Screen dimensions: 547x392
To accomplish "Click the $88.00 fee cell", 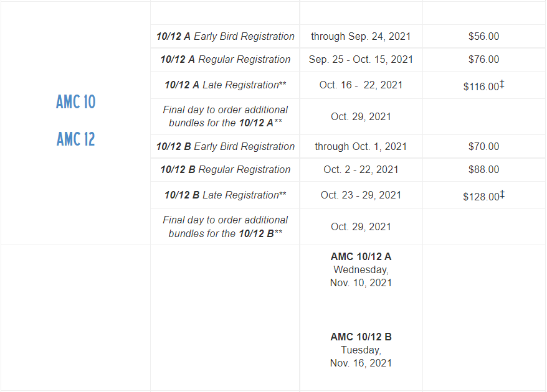I will (483, 170).
